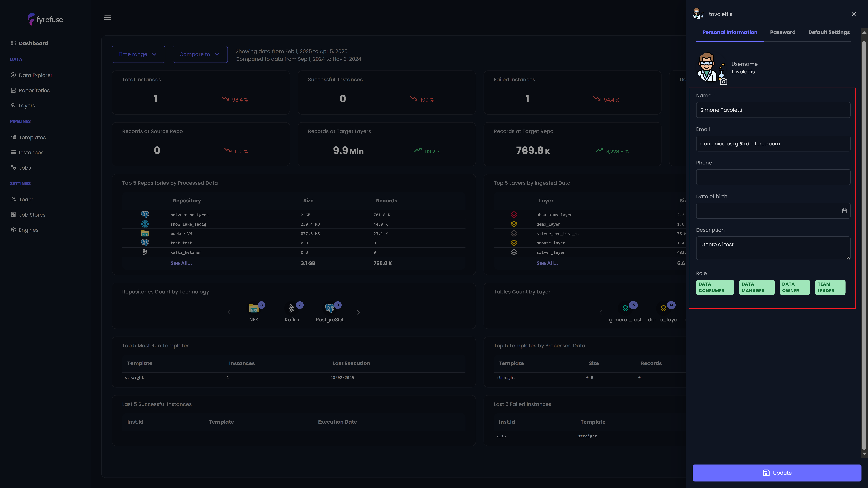The image size is (868, 488).
Task: Click the silver_pre_test_mt layer row
Action: [x=590, y=233]
